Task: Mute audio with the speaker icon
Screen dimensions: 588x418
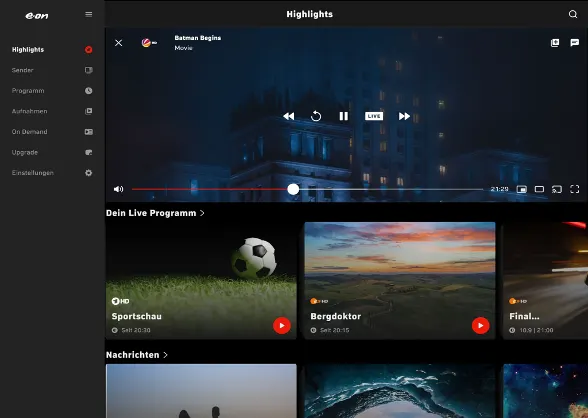Action: click(x=118, y=189)
